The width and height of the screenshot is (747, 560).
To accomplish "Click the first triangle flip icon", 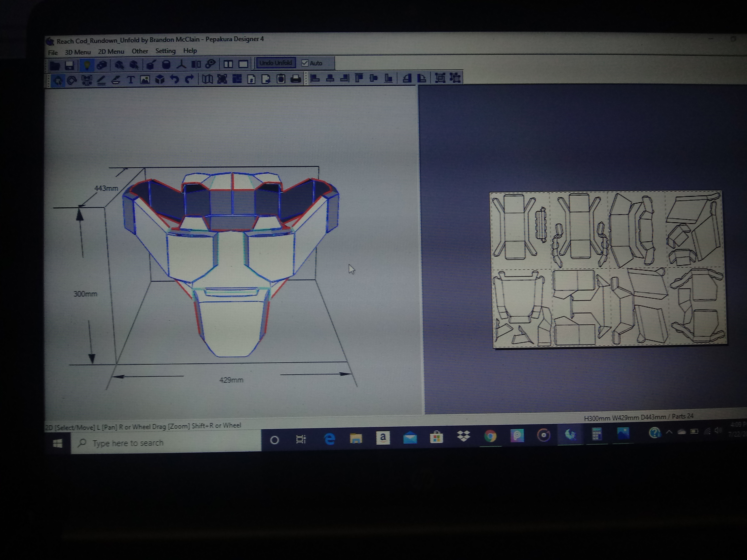I will click(x=407, y=78).
